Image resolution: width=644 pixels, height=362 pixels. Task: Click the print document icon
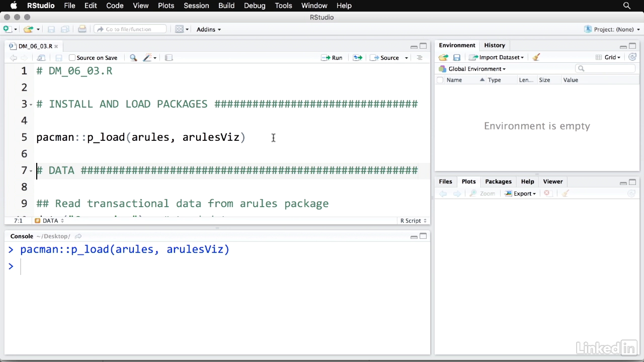point(82,29)
